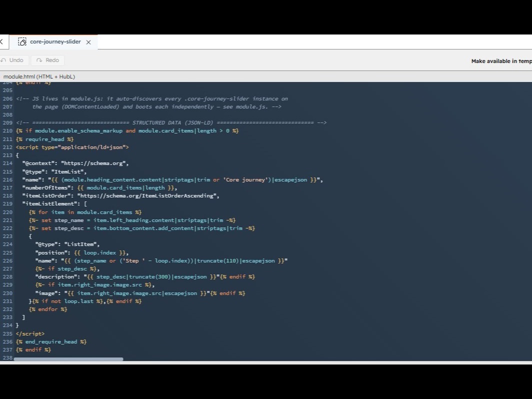Screen dimensions: 532x399
Task: Click the Make available in templates label
Action: (501, 61)
